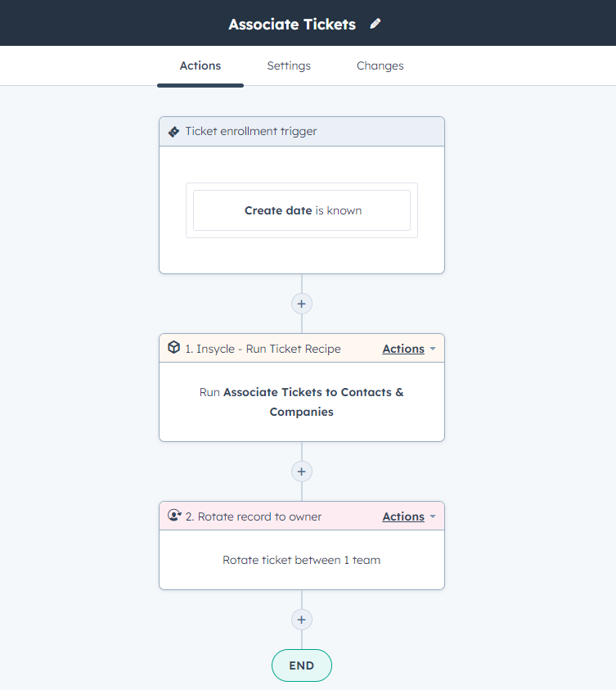
Task: Click the Insycle cube icon on step 1
Action: click(173, 347)
